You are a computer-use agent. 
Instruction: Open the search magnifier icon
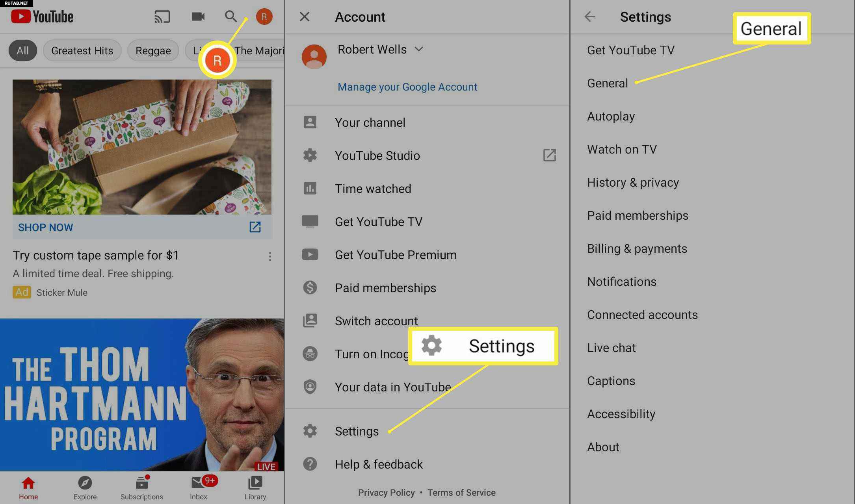pos(230,17)
